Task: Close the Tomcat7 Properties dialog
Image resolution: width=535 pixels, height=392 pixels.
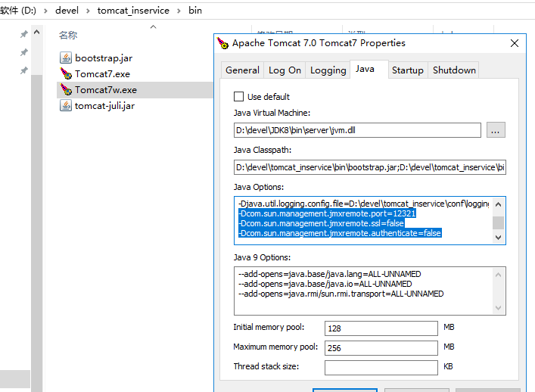Action: (x=515, y=43)
